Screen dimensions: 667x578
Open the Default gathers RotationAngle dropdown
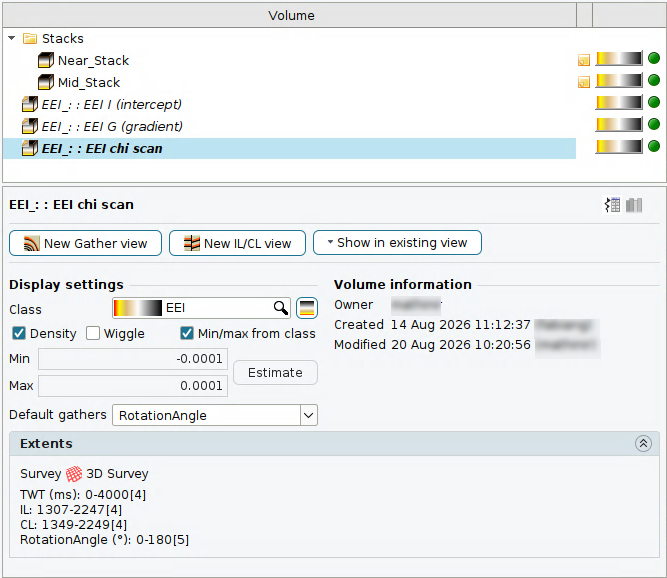click(215, 415)
